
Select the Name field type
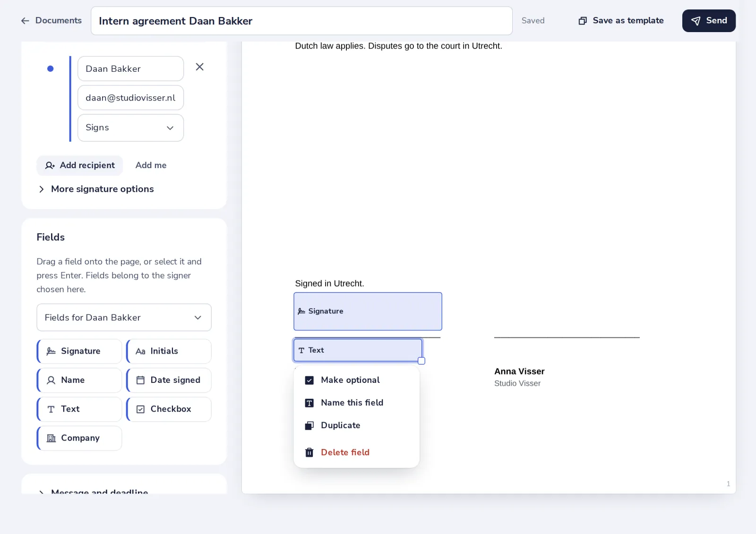coord(79,380)
